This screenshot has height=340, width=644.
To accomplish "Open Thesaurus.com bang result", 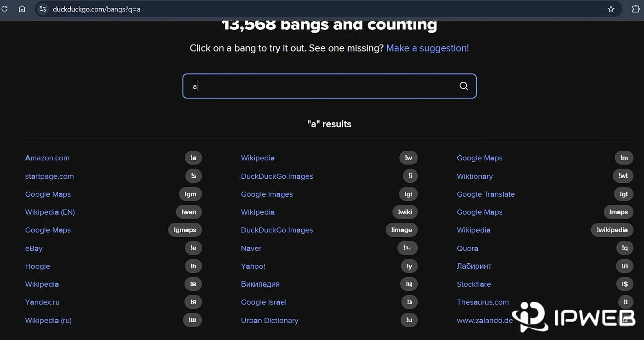I will [x=483, y=302].
